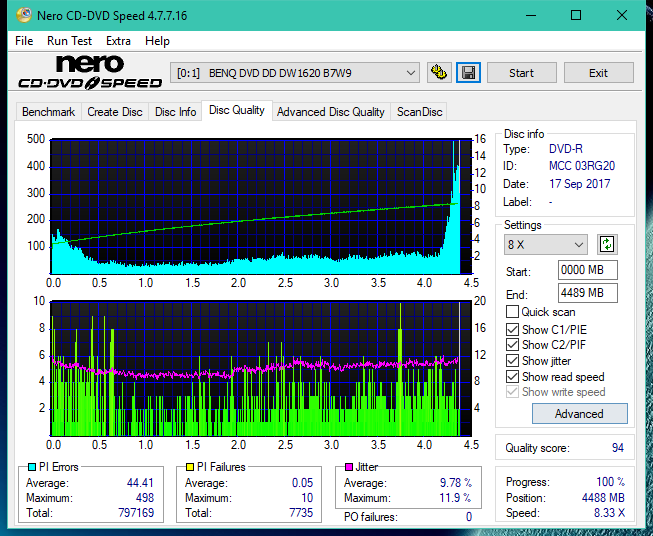
Task: Click the date 17 Sep 2017
Action: [579, 184]
